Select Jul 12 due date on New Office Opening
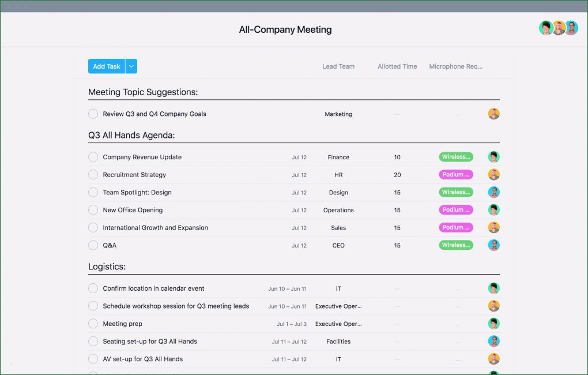 pos(299,211)
